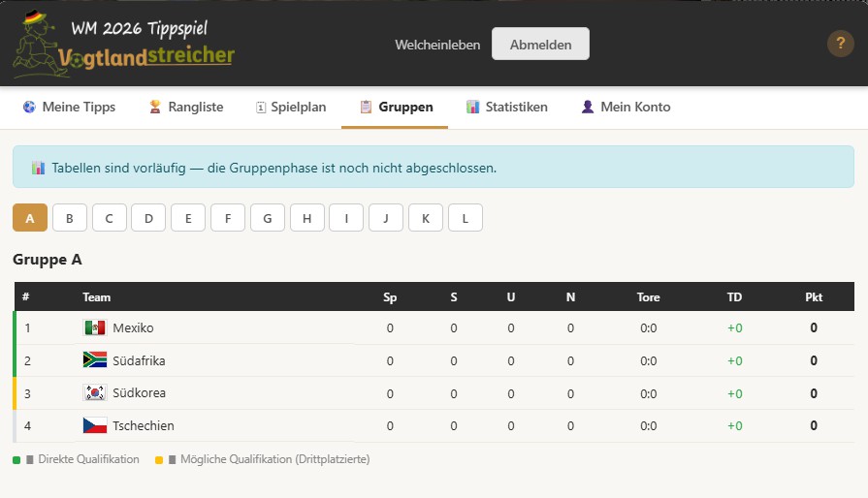This screenshot has width=868, height=498.
Task: Click the Mexico flag icon
Action: pyautogui.click(x=95, y=327)
